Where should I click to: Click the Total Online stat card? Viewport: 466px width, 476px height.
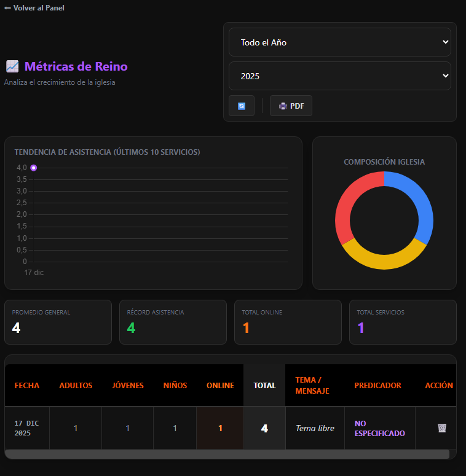point(288,322)
